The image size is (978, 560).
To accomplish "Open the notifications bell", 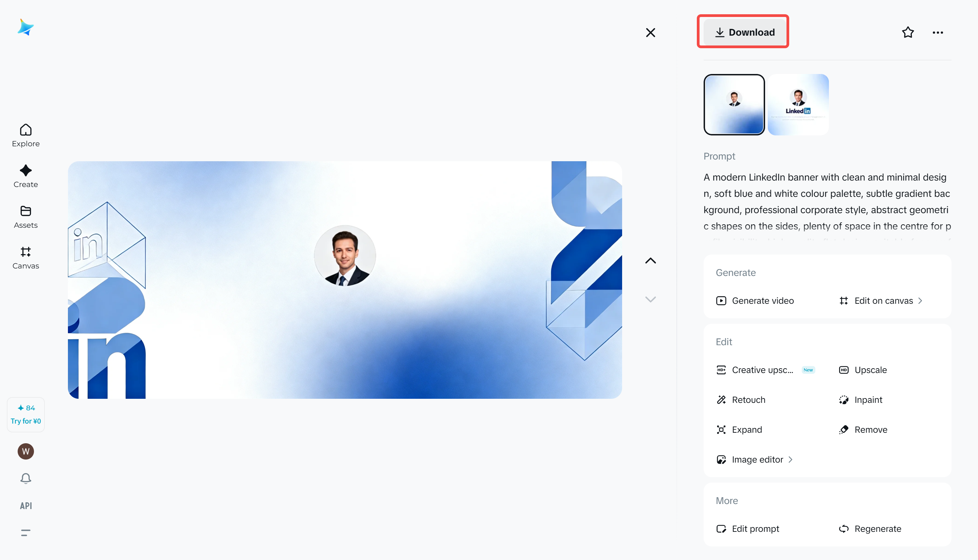I will (25, 478).
